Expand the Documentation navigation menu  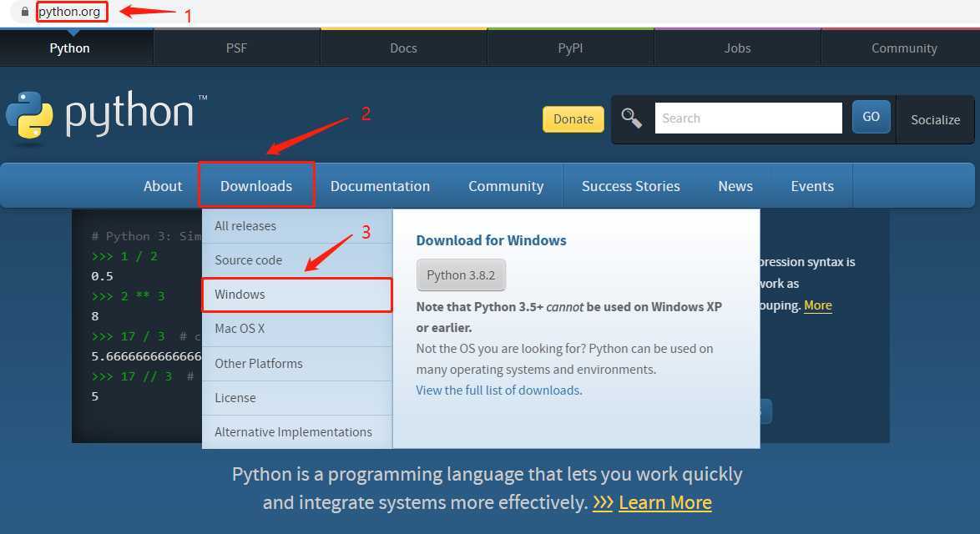[380, 186]
